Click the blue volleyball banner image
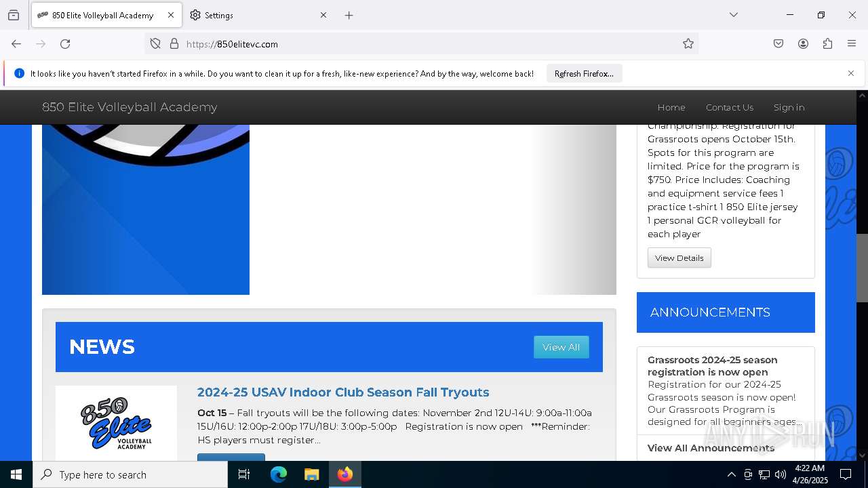This screenshot has width=868, height=488. (146, 209)
